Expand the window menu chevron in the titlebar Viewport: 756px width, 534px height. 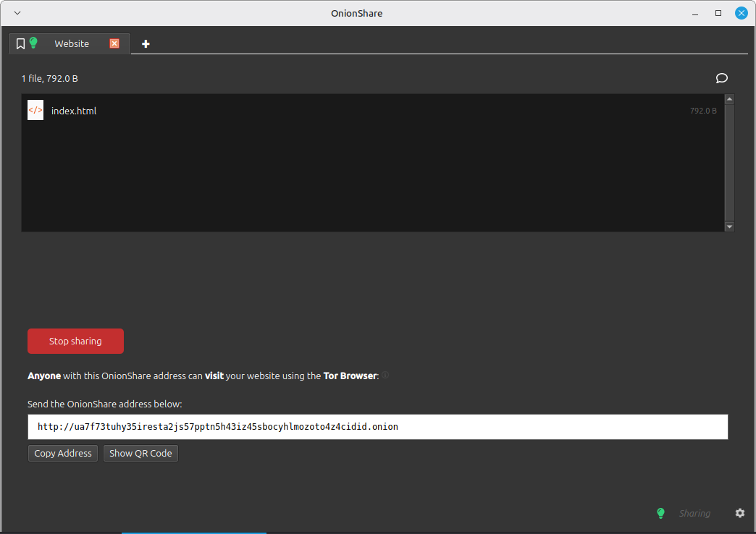click(16, 12)
